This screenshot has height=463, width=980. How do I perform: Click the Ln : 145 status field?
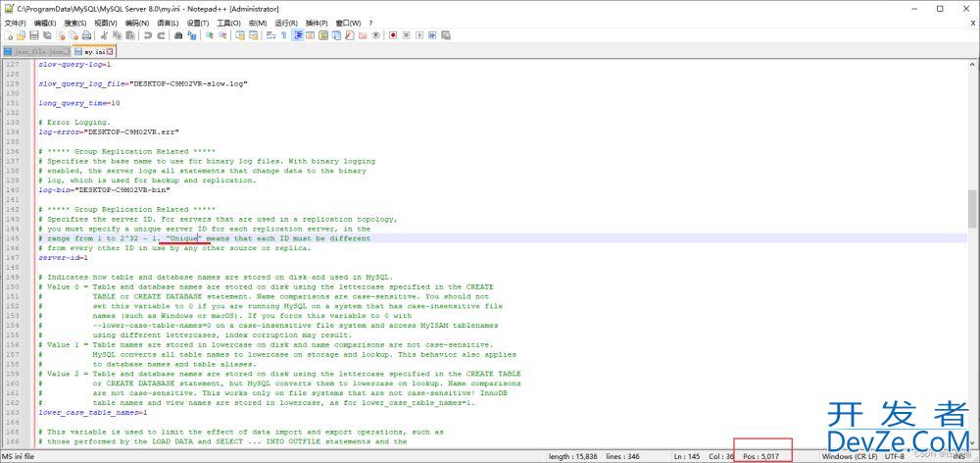coord(689,457)
